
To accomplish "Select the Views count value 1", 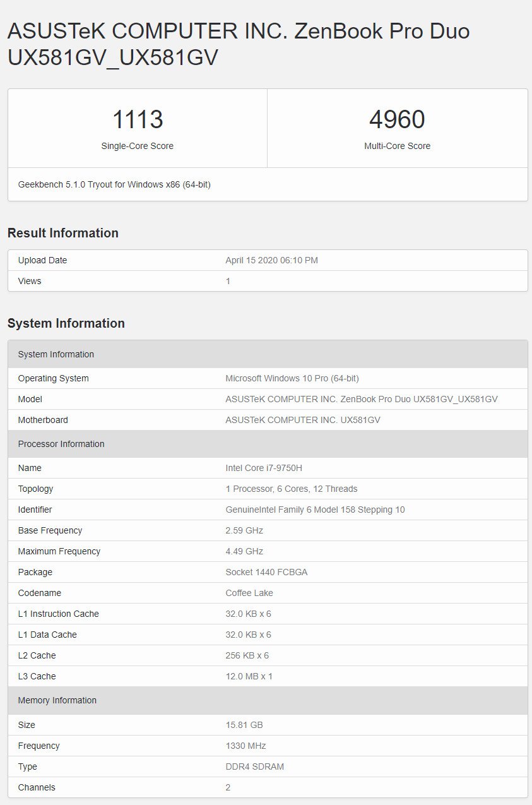I will tap(228, 281).
